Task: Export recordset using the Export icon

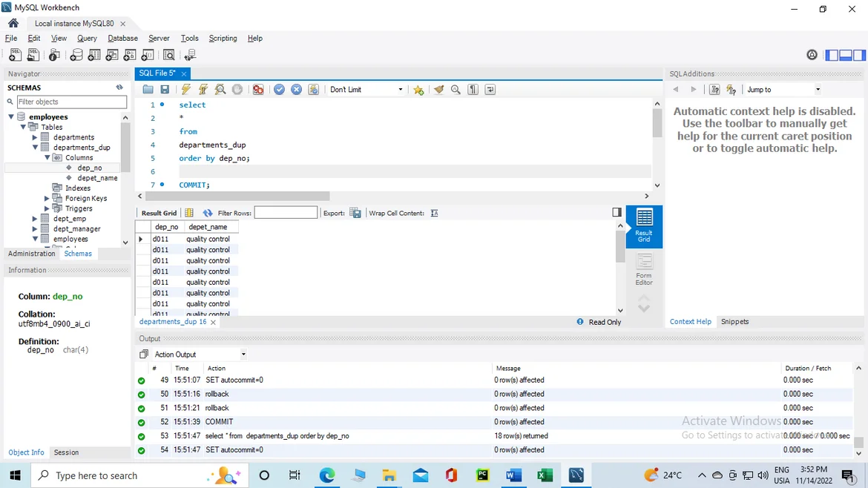Action: coord(355,214)
